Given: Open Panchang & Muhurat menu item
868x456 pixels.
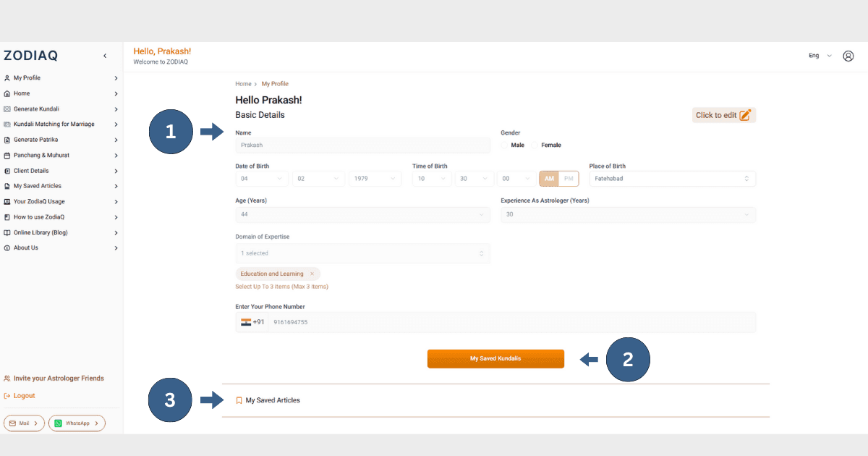Looking at the screenshot, I should tap(61, 155).
